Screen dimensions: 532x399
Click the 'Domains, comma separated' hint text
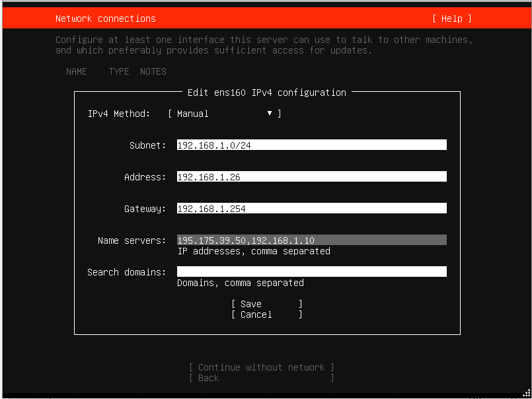point(241,283)
